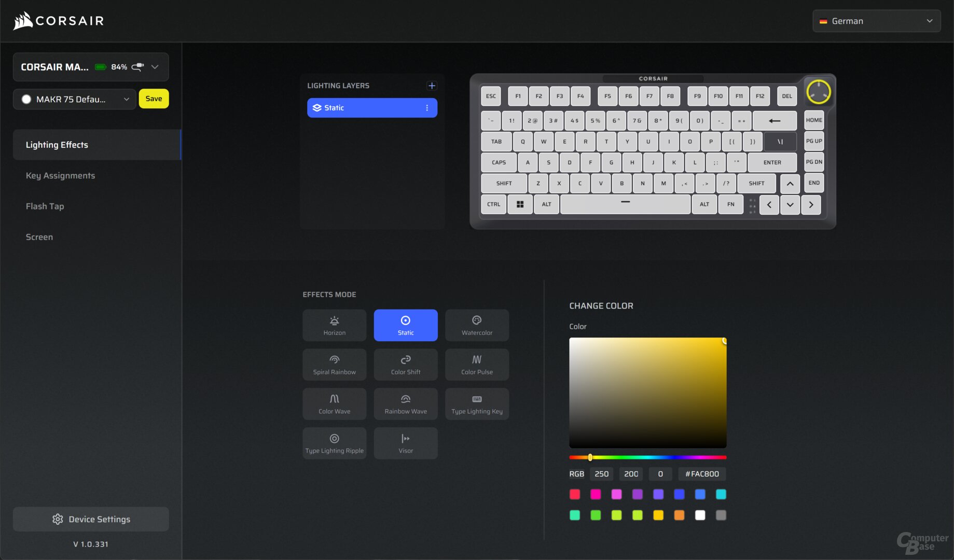Click the device connection icon
Image resolution: width=954 pixels, height=560 pixels.
pos(137,67)
